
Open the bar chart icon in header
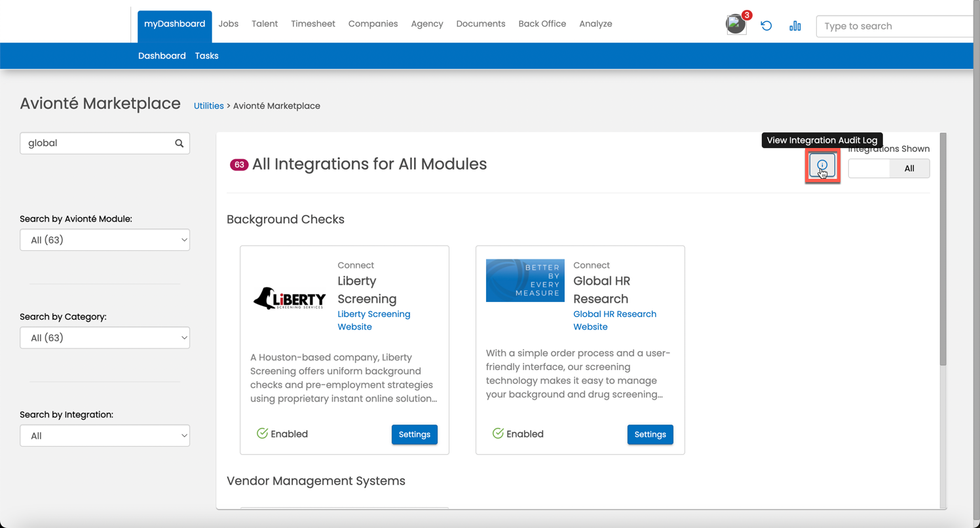click(795, 26)
